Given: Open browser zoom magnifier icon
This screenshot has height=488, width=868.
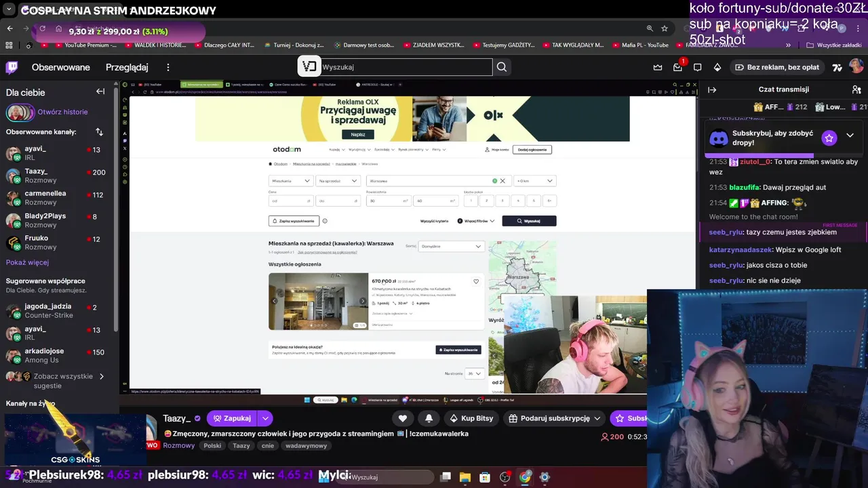Looking at the screenshot, I should (650, 28).
